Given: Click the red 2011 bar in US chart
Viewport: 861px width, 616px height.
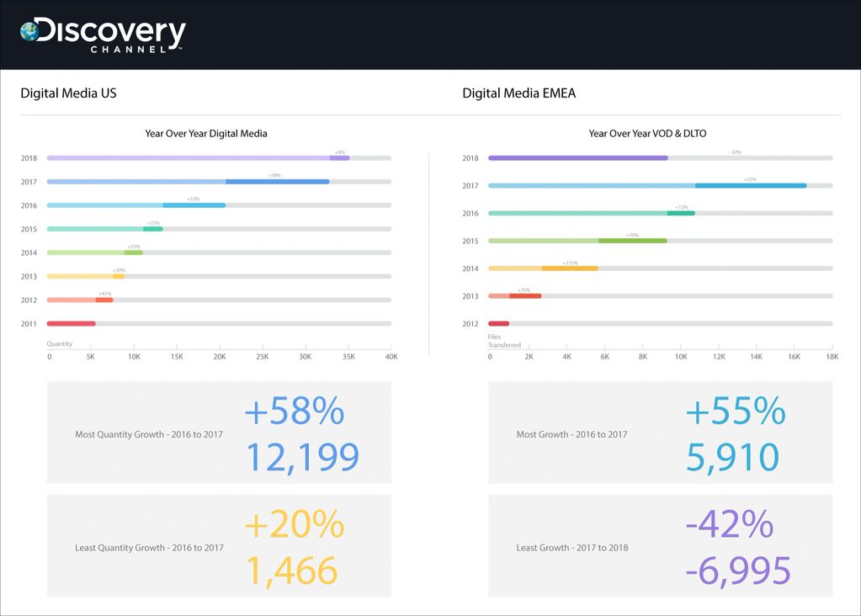Looking at the screenshot, I should tap(72, 323).
